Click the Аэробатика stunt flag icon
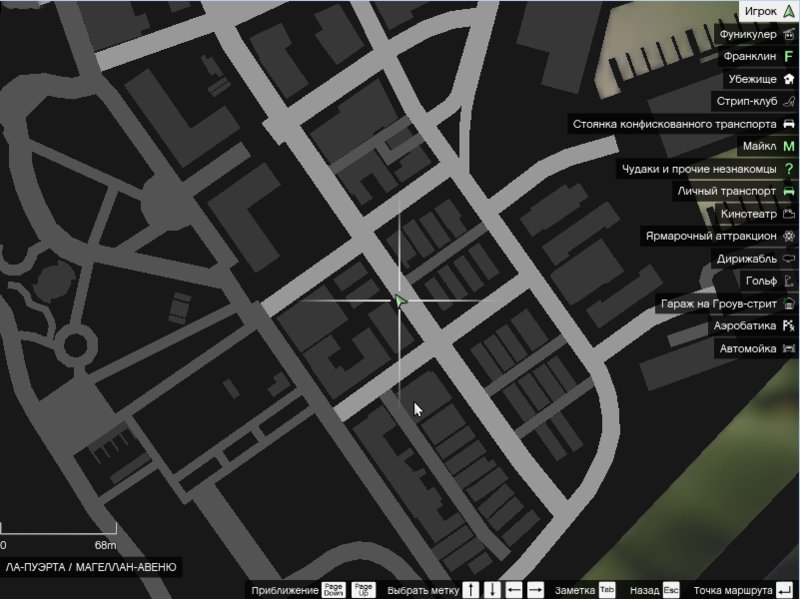The height and width of the screenshot is (599, 800). point(789,326)
